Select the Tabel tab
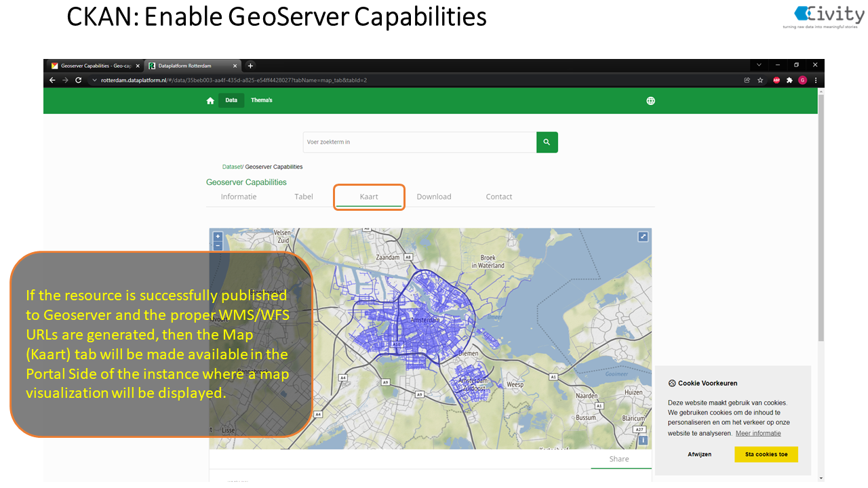Screen dimensions: 868x488 point(304,197)
